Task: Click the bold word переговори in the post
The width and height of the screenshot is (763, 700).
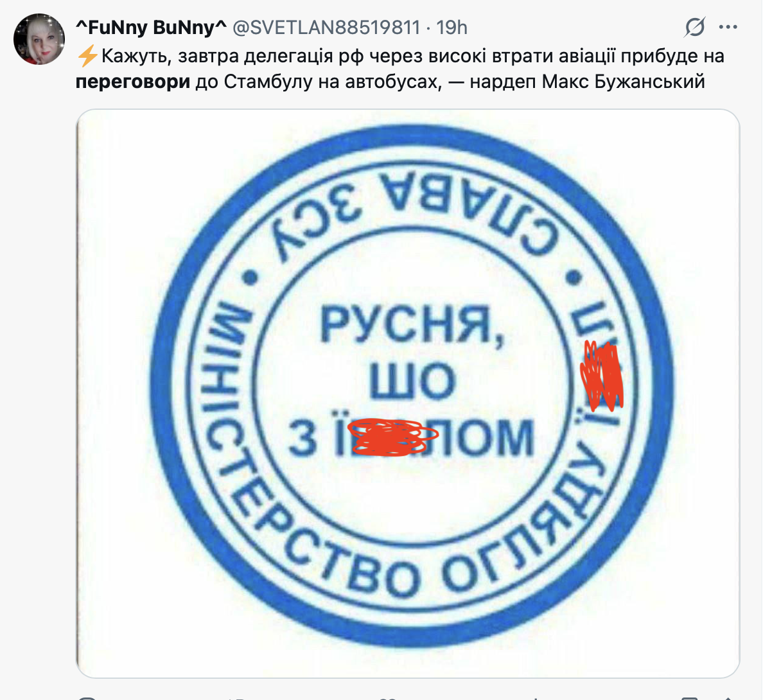Action: coord(133,82)
